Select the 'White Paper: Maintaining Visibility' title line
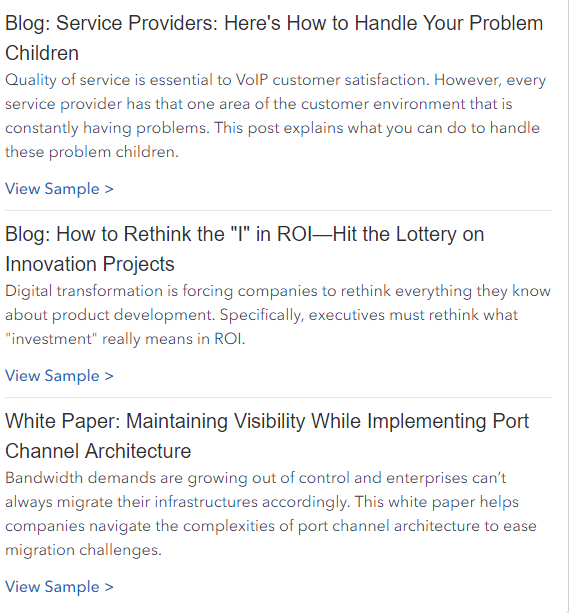 point(267,421)
